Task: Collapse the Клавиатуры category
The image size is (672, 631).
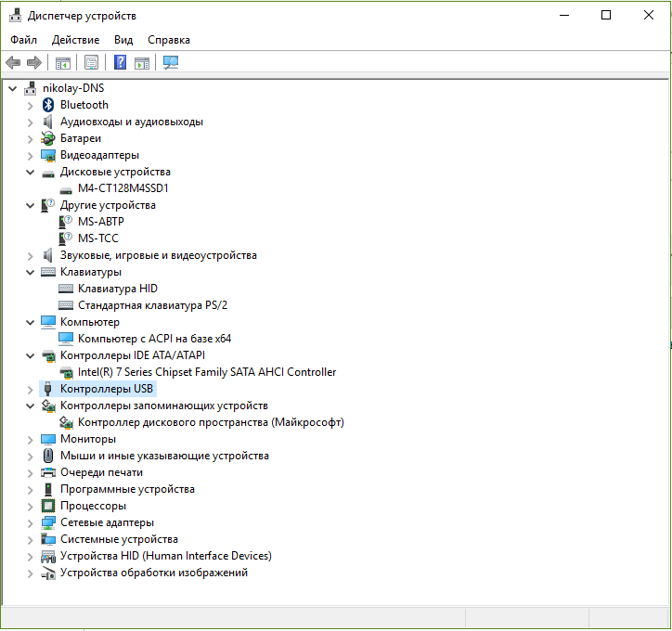Action: [x=30, y=273]
